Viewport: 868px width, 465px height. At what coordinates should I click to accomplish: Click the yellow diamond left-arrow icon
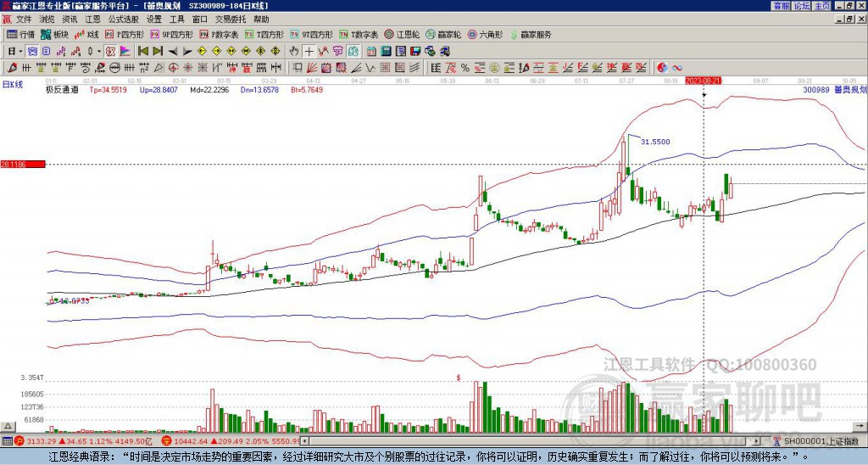pos(202,52)
